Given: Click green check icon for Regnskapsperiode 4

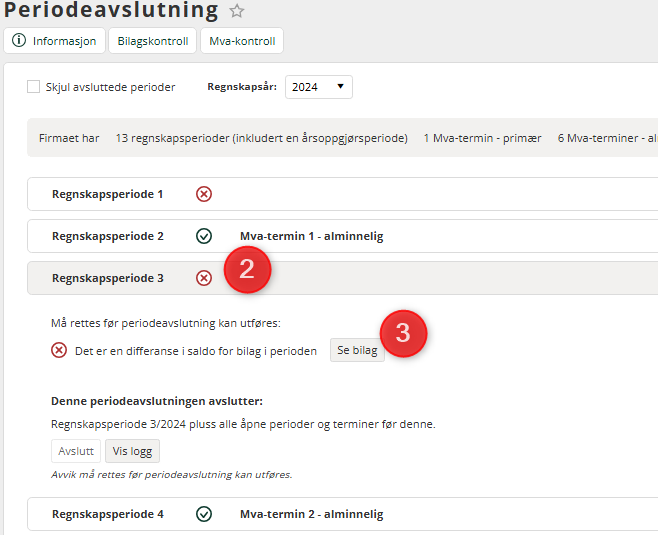Looking at the screenshot, I should point(204,514).
